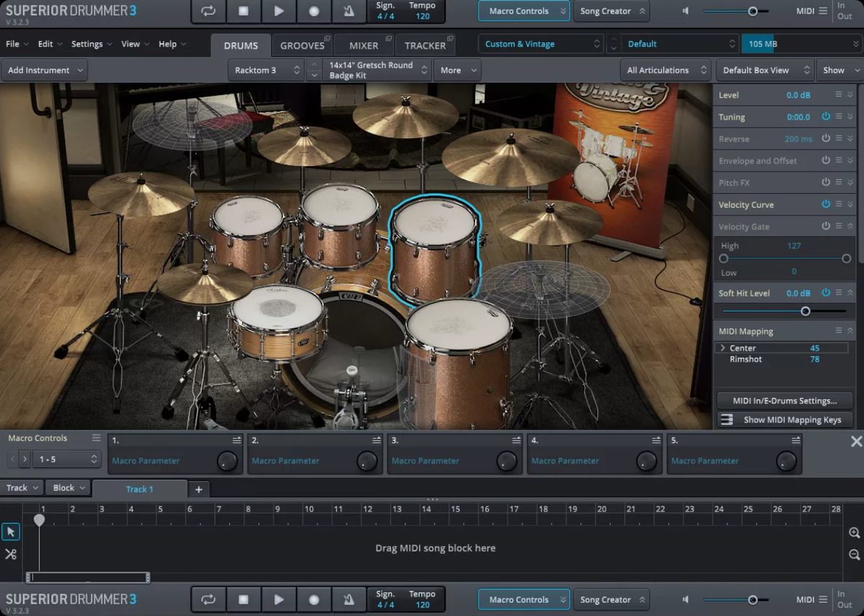This screenshot has width=864, height=616.
Task: Open the Add Instrument dropdown
Action: [44, 71]
